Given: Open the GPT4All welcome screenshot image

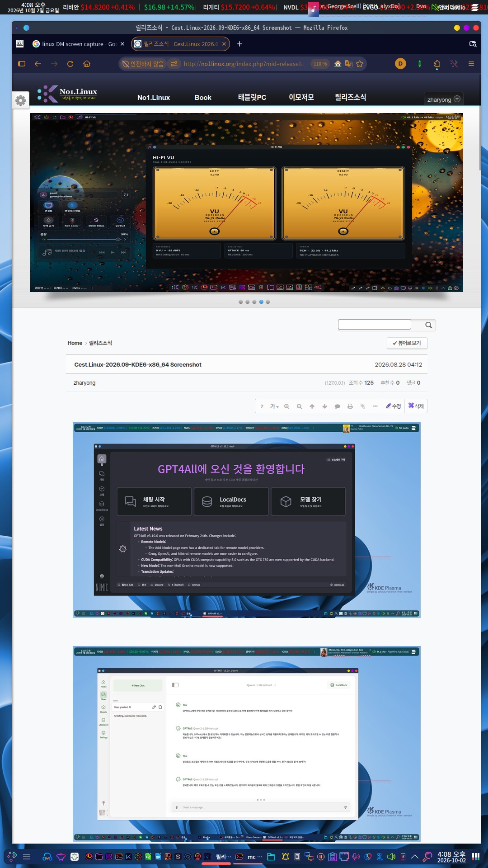Looking at the screenshot, I should pos(247,520).
